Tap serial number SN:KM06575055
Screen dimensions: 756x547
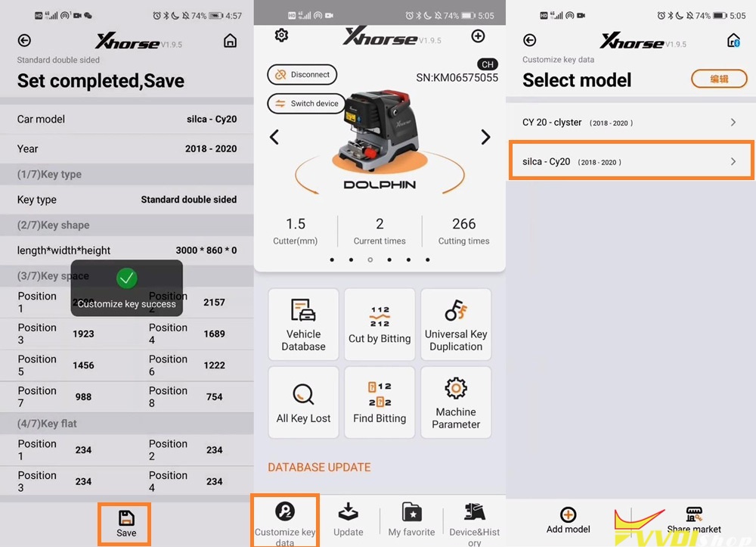tap(457, 78)
